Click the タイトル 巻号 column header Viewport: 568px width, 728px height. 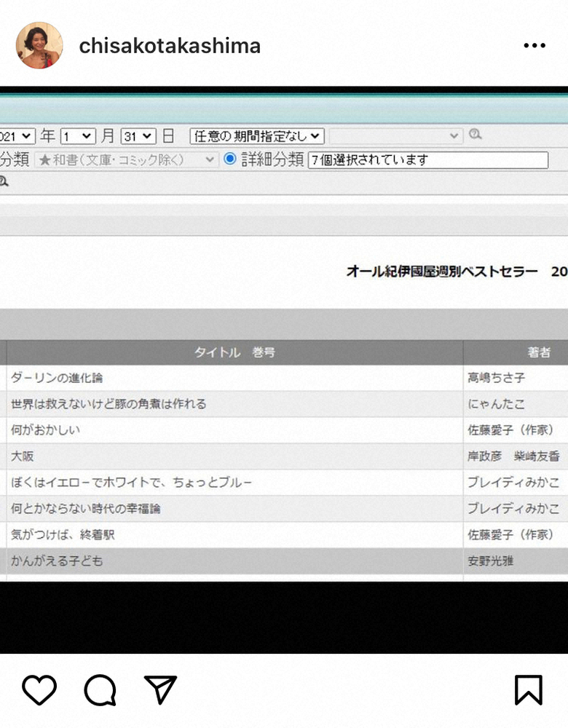click(x=234, y=352)
